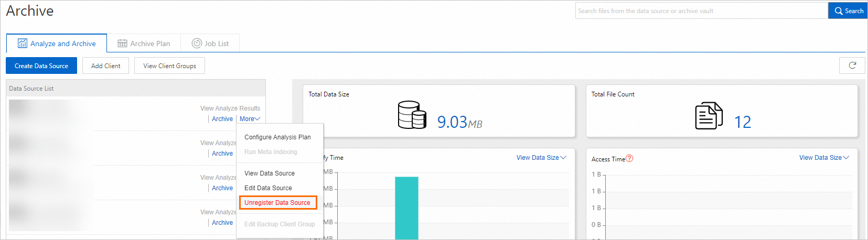Click the Add Client button
This screenshot has width=868, height=240.
pos(105,66)
